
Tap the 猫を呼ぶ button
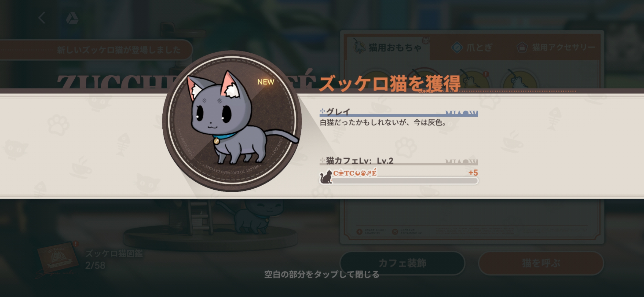pyautogui.click(x=541, y=263)
